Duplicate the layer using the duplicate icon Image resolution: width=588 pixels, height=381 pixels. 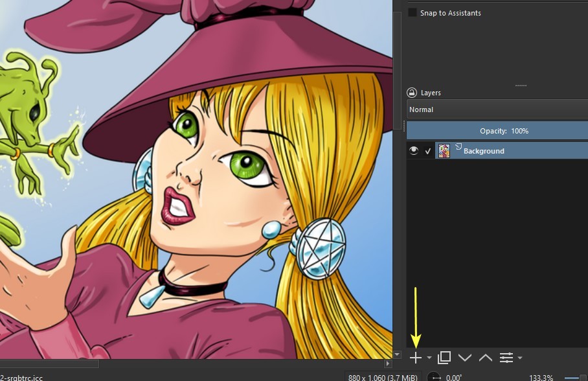click(x=444, y=358)
